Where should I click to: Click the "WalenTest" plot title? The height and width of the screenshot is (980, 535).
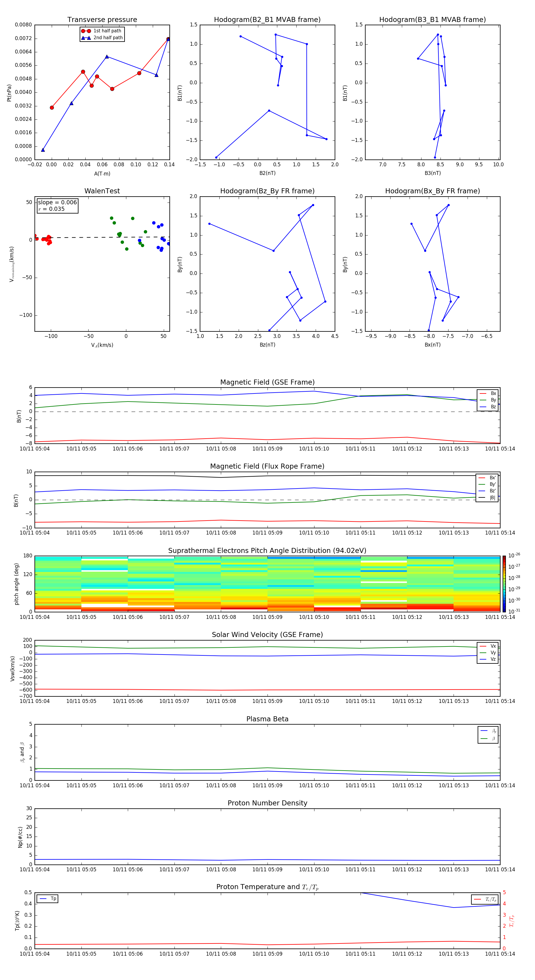102,191
